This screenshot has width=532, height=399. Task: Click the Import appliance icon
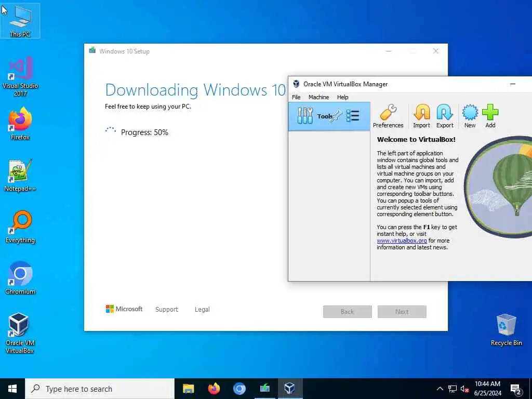click(421, 116)
